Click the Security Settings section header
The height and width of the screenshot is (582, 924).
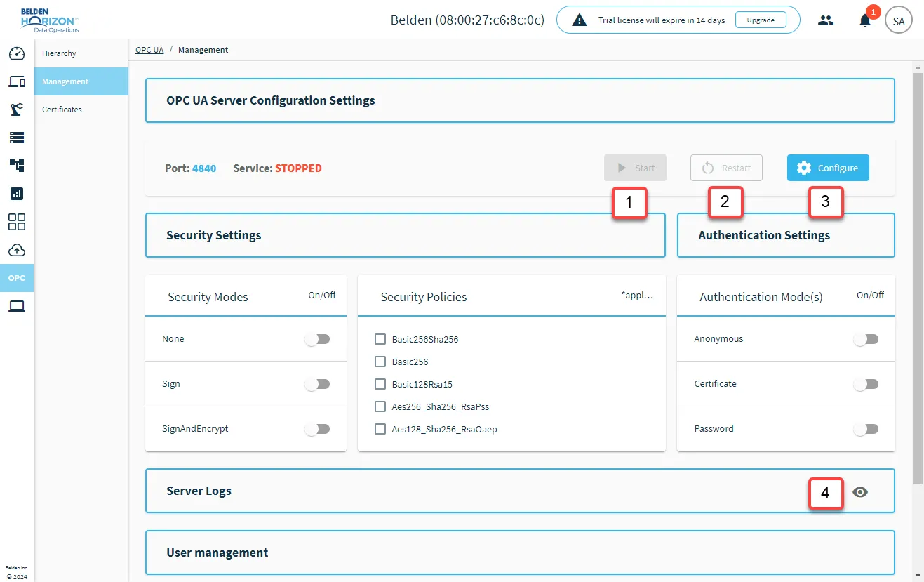[405, 235]
